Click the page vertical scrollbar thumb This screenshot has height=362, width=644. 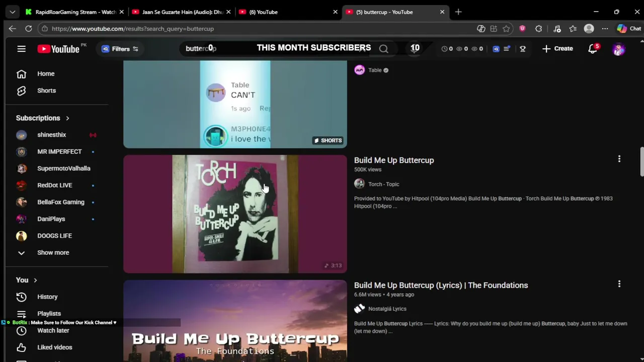tap(641, 162)
